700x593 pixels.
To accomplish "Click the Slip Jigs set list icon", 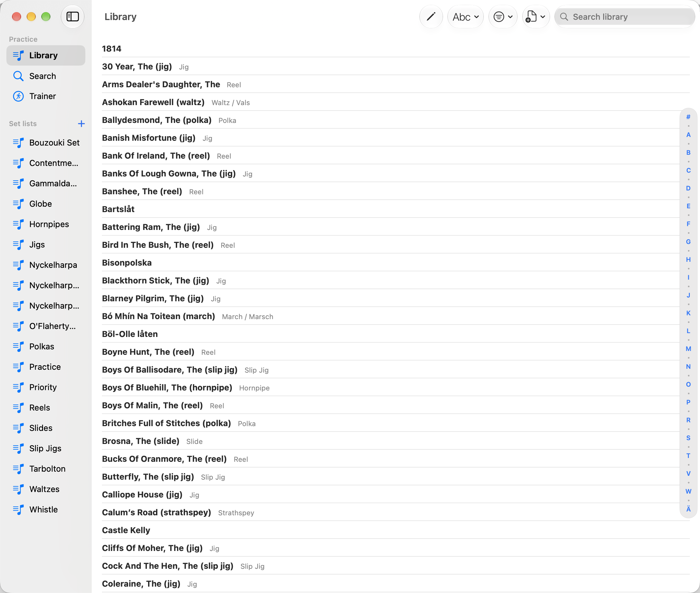I will (18, 448).
